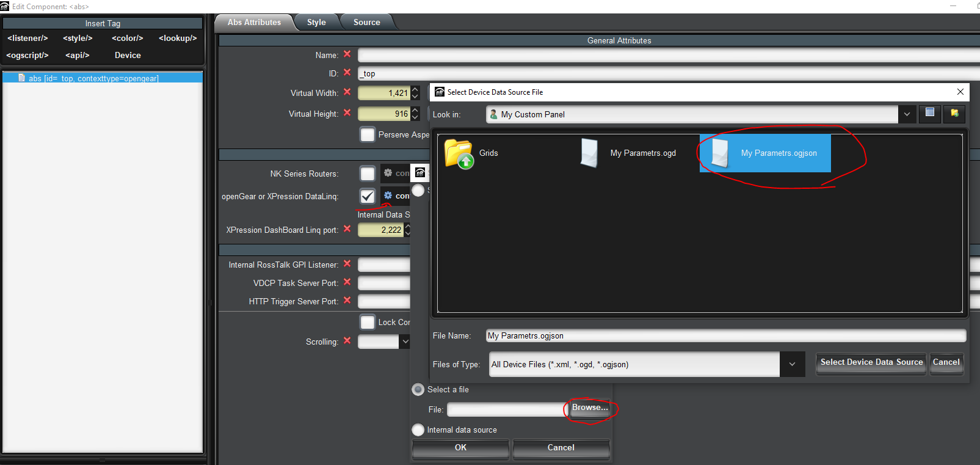Choose the 'Select a file' radio option

[418, 389]
